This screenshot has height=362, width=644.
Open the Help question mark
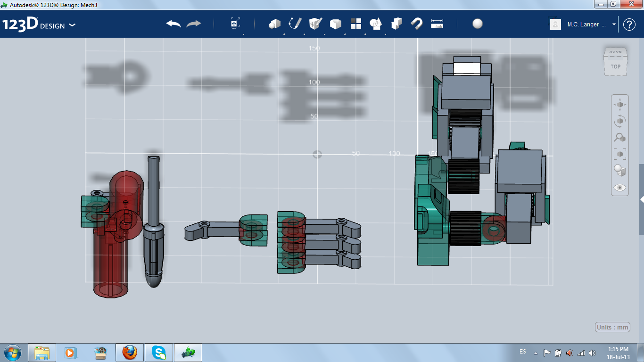629,25
